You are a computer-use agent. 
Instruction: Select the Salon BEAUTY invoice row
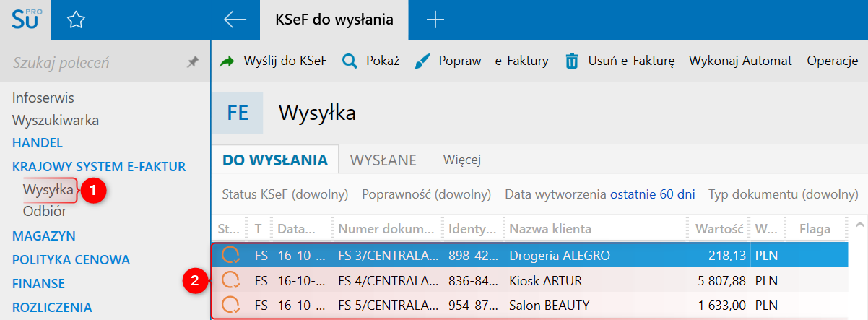point(549,306)
